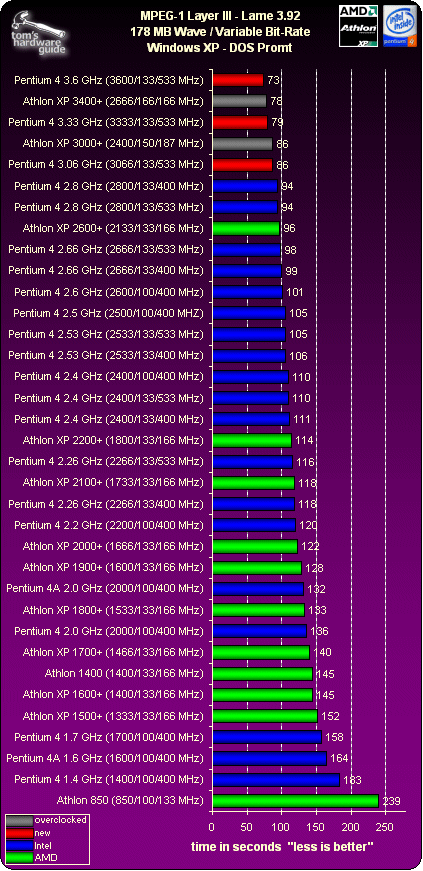This screenshot has height=871, width=423.
Task: Click the label 'Pentium 4 3.06 GHz (3066/133/533 MHz)'
Action: click(x=106, y=164)
